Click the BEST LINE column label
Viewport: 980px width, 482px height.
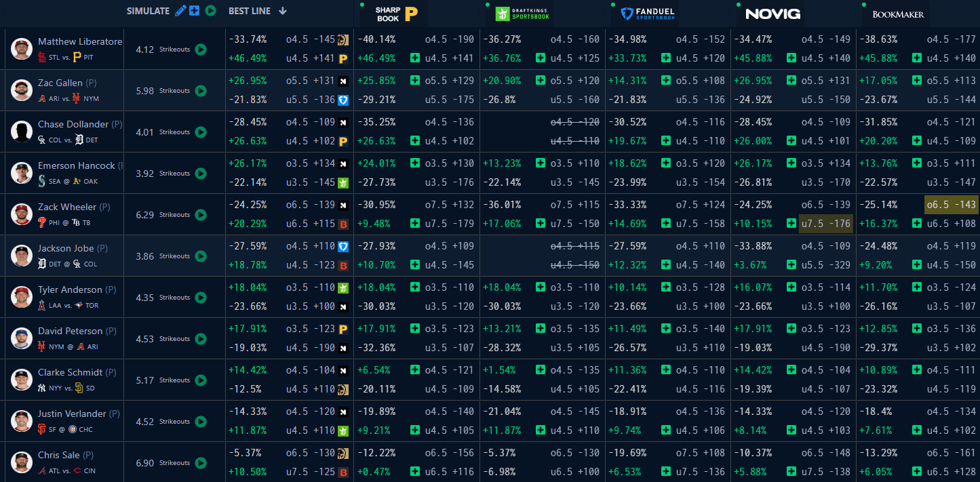(250, 11)
